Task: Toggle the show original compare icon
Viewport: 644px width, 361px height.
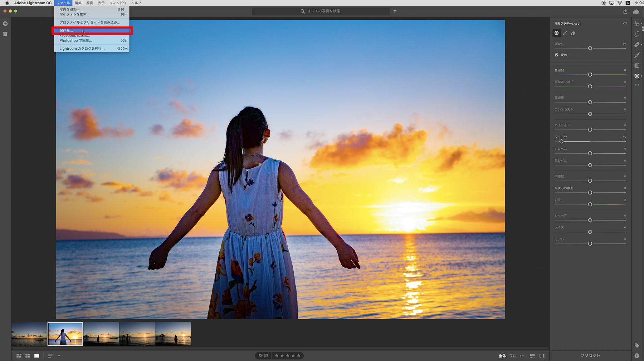Action: 542,356
